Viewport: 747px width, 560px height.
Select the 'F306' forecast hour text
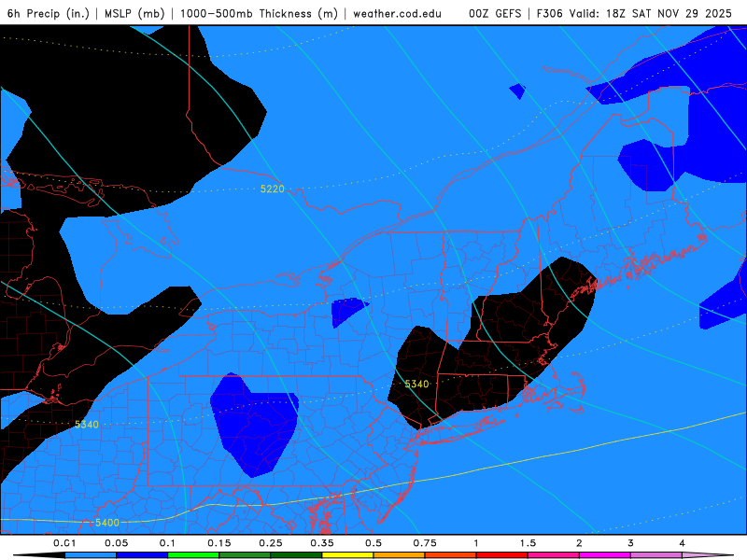pyautogui.click(x=549, y=13)
